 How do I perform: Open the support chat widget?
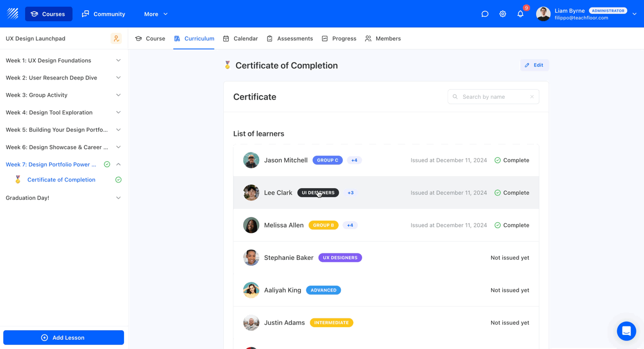point(626,331)
